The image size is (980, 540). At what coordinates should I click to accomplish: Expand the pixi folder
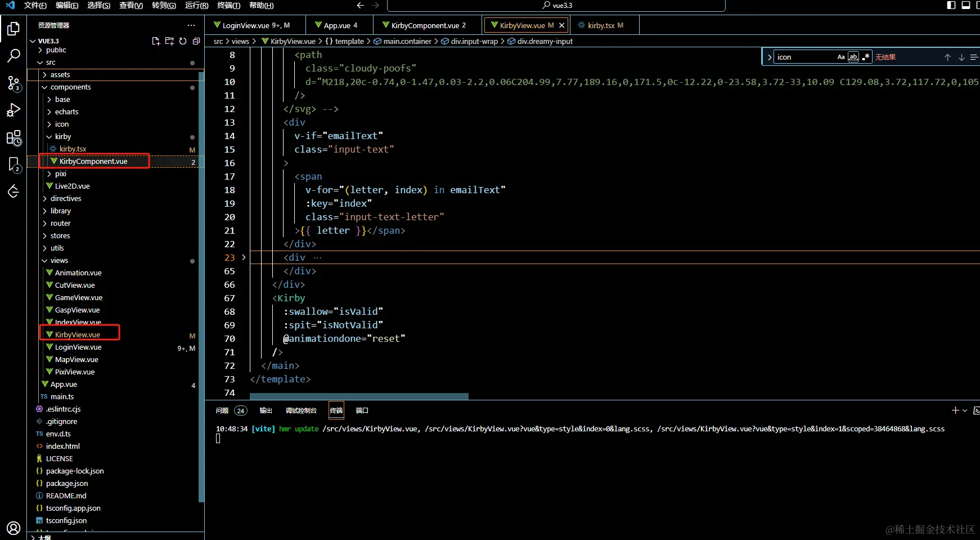(x=49, y=174)
